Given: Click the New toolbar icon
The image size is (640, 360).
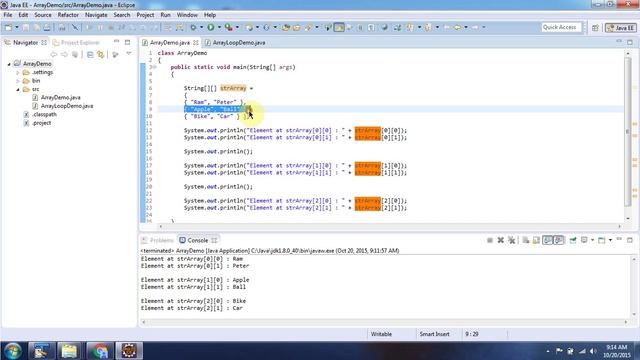Looking at the screenshot, I should pos(8,27).
